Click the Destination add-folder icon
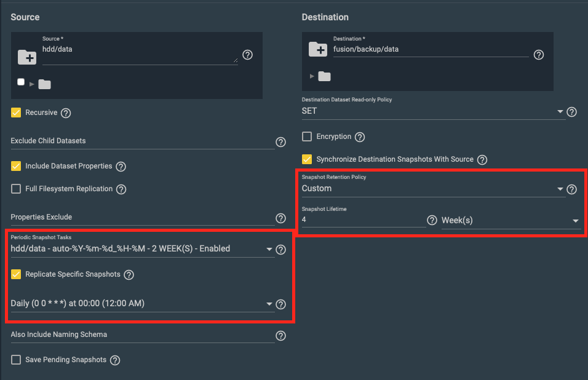This screenshot has height=380, width=588. point(318,49)
